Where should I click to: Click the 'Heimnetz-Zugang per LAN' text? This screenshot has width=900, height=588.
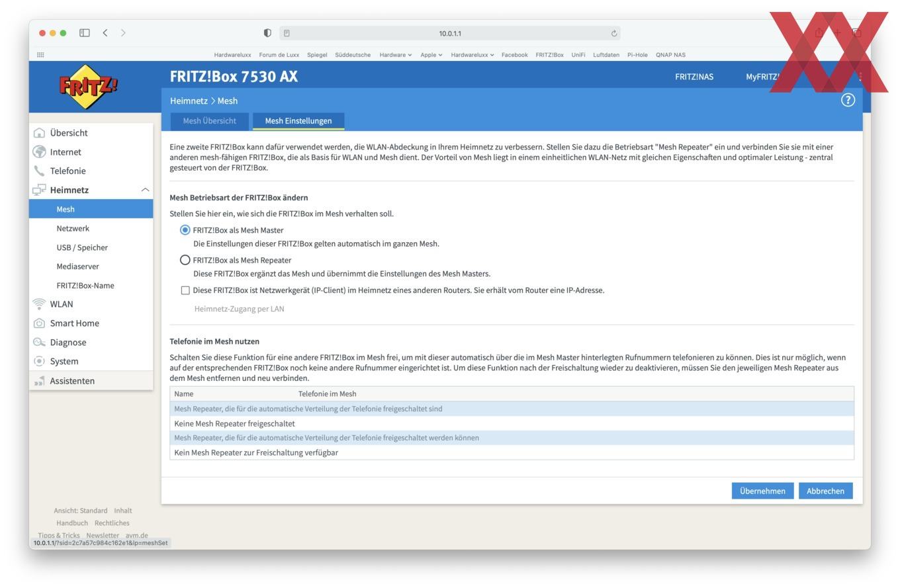(x=239, y=309)
